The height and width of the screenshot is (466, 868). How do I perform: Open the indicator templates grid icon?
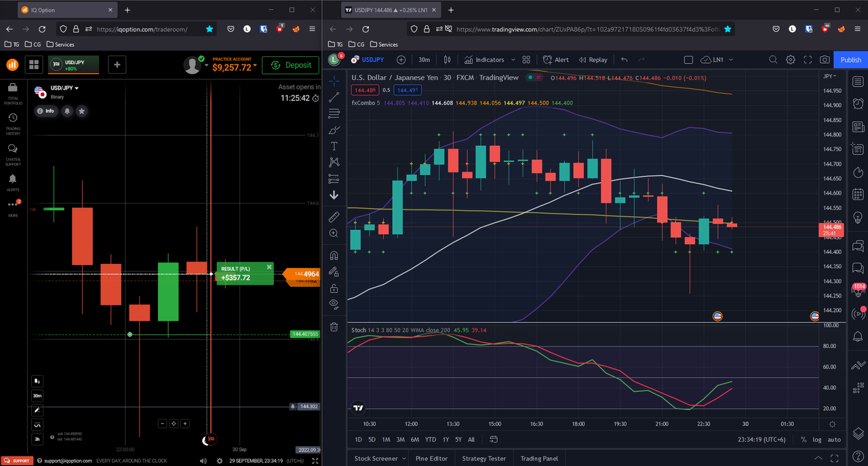[x=526, y=60]
